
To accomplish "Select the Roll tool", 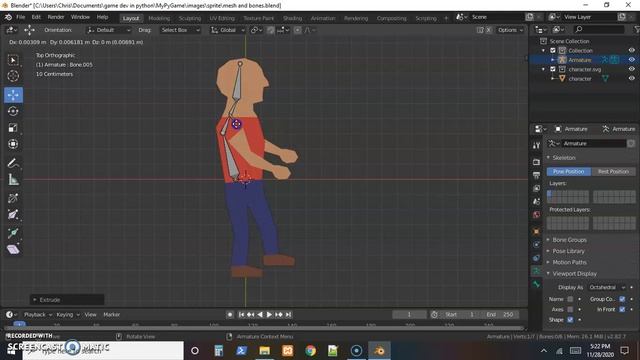I will pyautogui.click(x=13, y=198).
